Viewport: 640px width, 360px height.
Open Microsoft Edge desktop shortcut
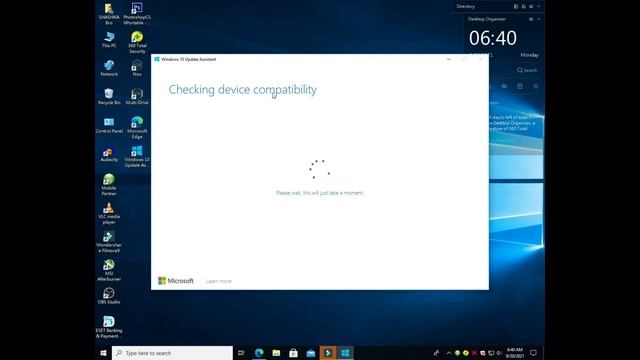coord(137,128)
